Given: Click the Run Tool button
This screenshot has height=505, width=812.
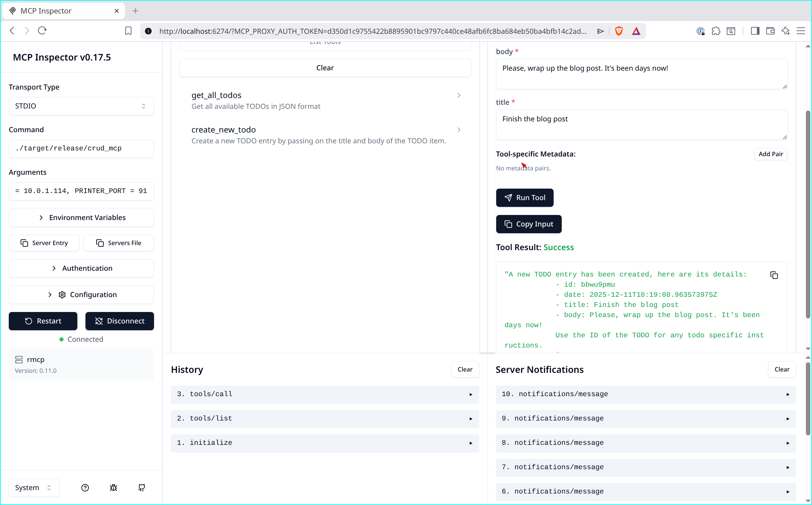Looking at the screenshot, I should (525, 197).
